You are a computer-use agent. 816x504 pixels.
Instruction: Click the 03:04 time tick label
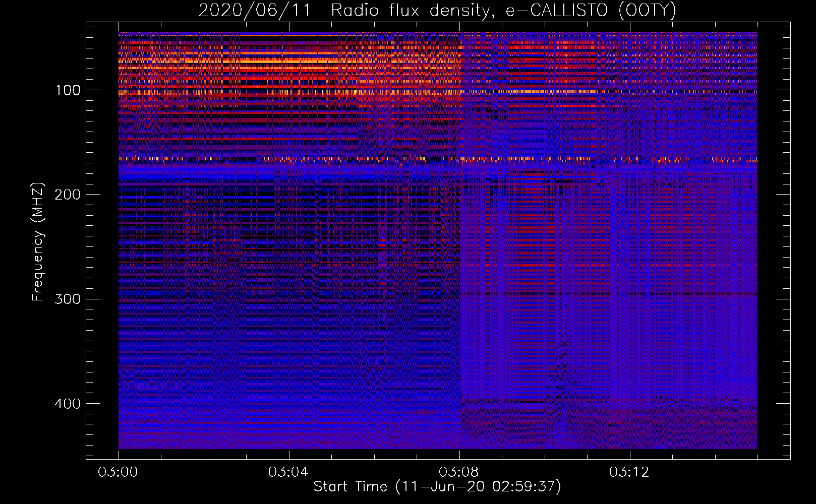tap(288, 472)
